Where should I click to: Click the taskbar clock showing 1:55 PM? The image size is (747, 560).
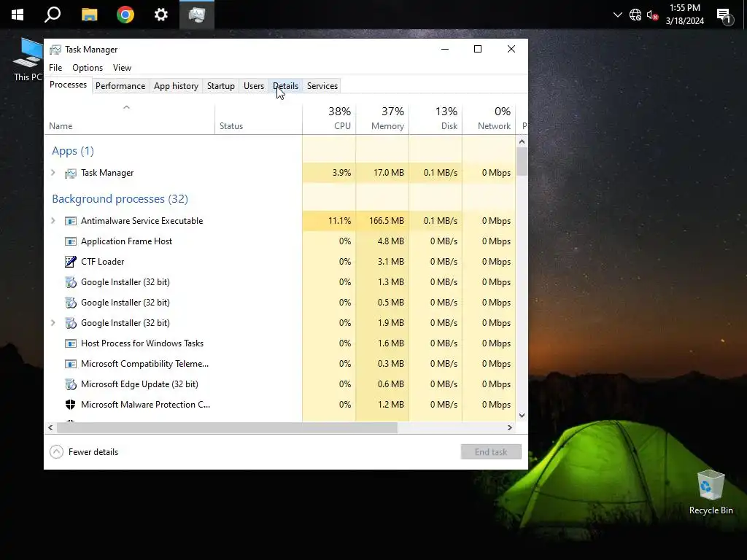684,15
